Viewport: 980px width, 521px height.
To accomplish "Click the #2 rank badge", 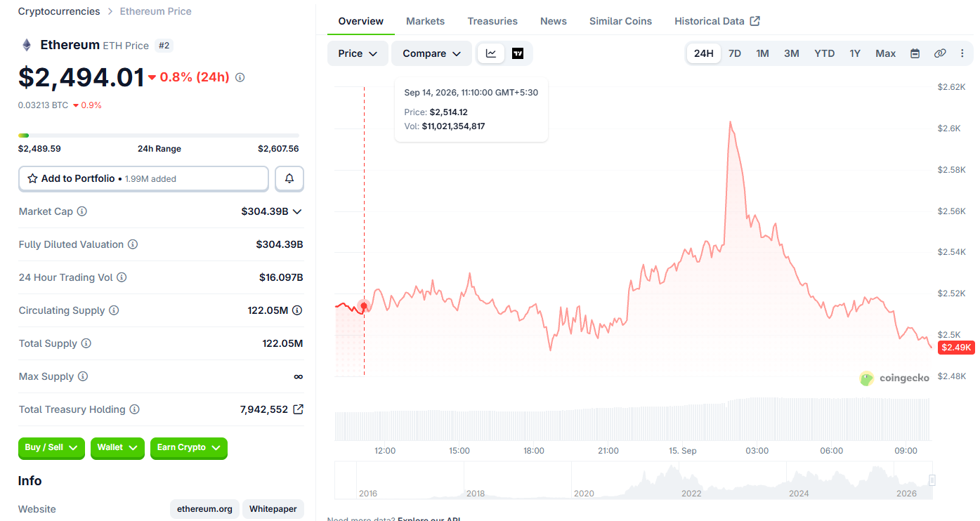I will pos(164,46).
